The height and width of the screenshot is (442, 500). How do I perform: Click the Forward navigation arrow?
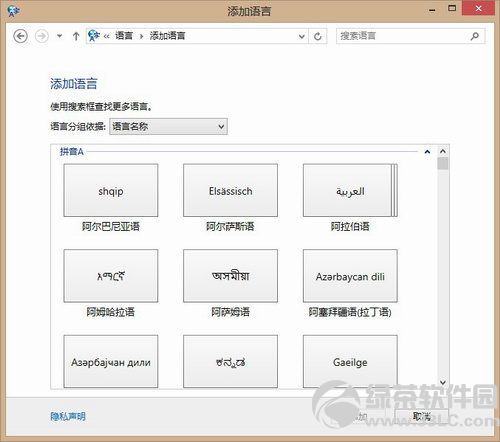point(42,36)
